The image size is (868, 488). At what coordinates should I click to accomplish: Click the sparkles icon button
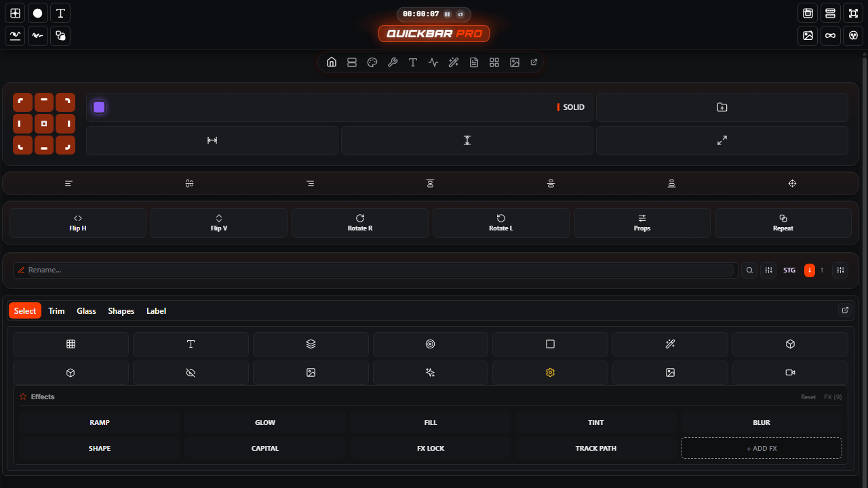tap(431, 373)
